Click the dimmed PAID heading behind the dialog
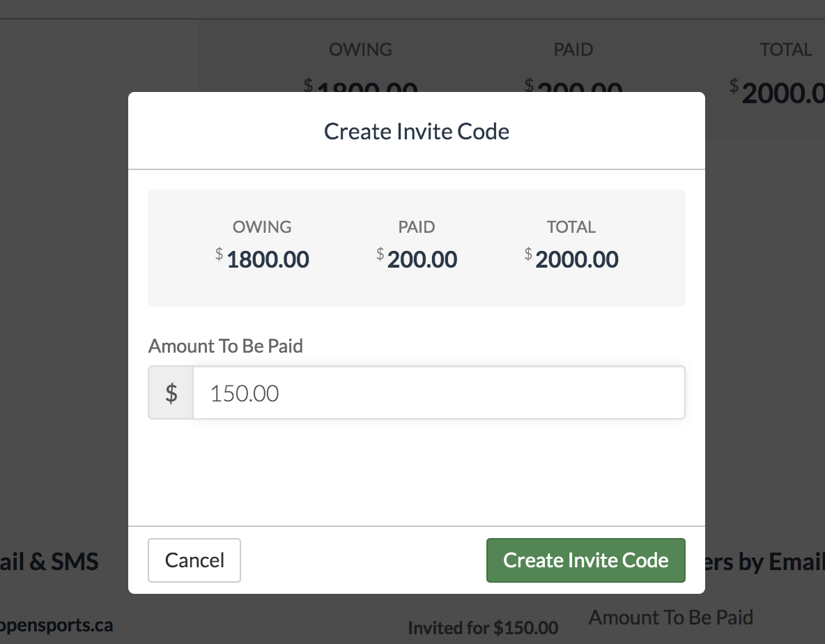 [573, 50]
